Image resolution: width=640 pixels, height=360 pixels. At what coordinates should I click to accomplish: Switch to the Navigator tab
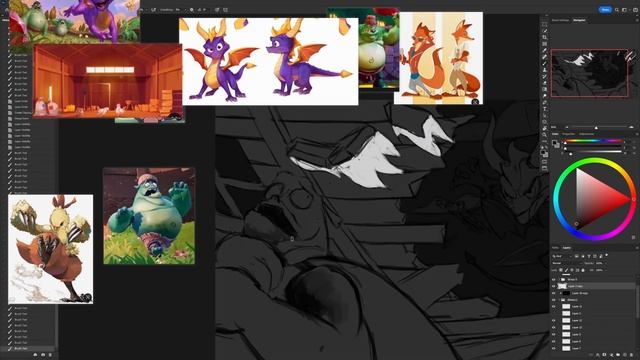579,20
